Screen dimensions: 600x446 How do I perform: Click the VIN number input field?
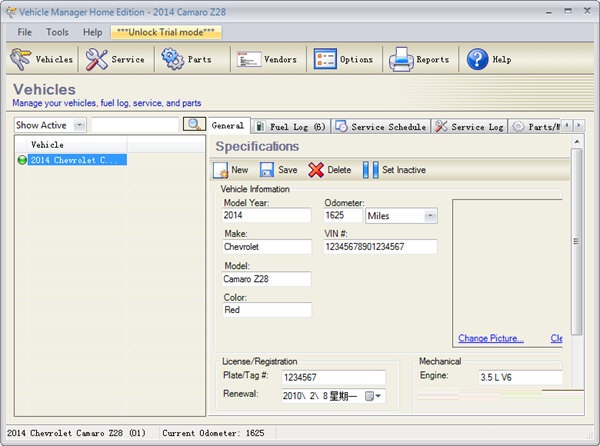click(381, 246)
